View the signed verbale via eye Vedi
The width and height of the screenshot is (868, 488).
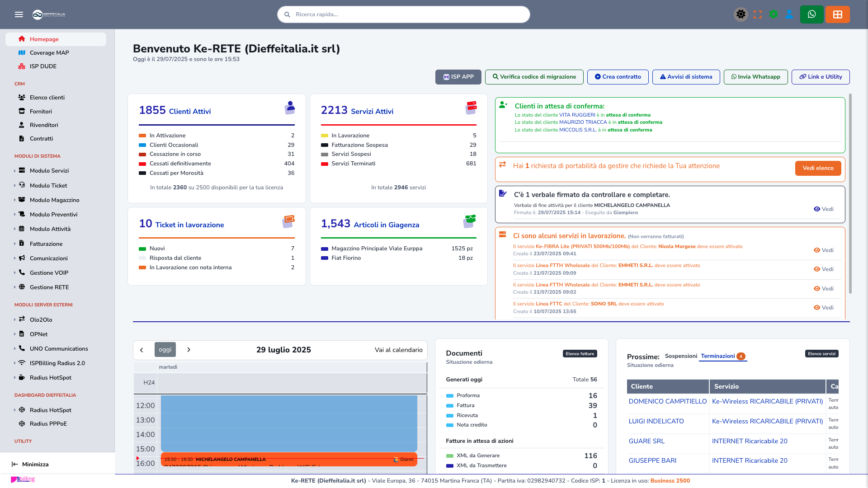click(823, 209)
